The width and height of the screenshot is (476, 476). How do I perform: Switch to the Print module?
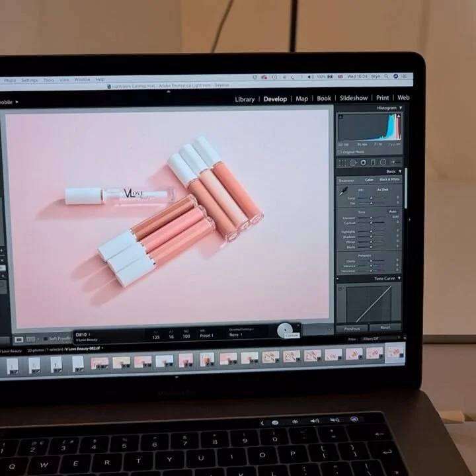click(x=383, y=98)
